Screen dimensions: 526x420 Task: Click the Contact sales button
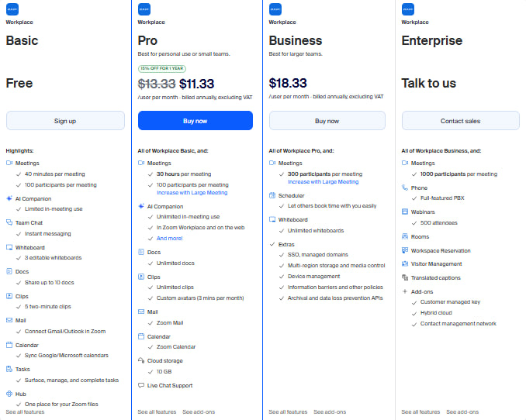click(x=460, y=121)
